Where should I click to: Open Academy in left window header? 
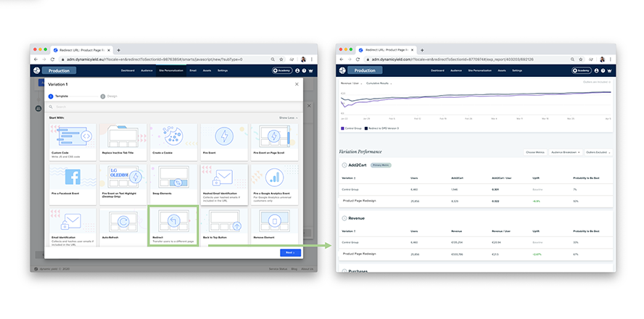(281, 70)
